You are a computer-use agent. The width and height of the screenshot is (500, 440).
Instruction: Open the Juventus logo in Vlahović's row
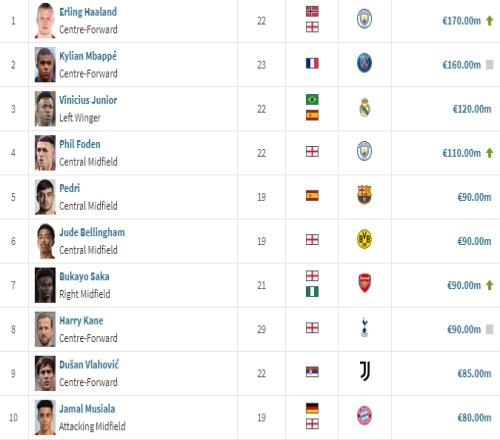click(365, 371)
